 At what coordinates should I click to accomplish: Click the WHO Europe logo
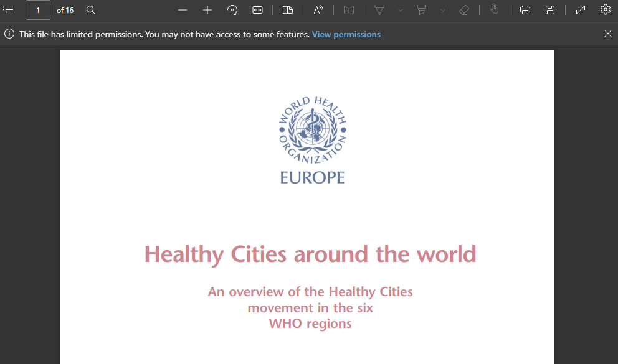click(313, 140)
